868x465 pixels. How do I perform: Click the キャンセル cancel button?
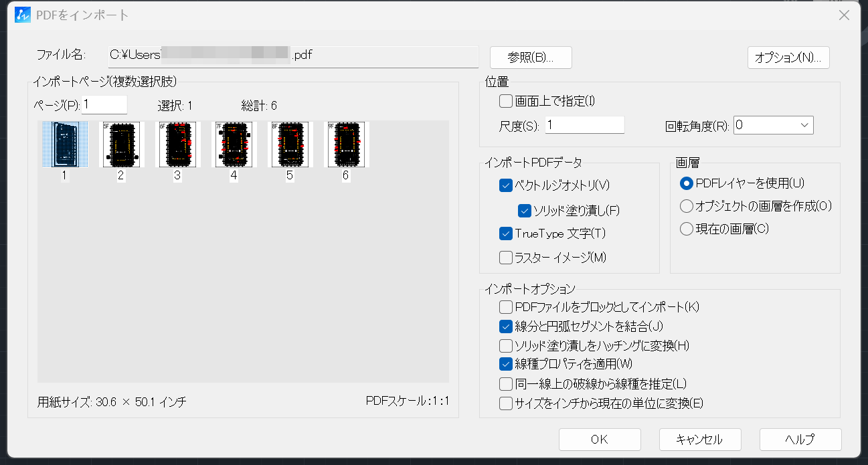click(700, 440)
